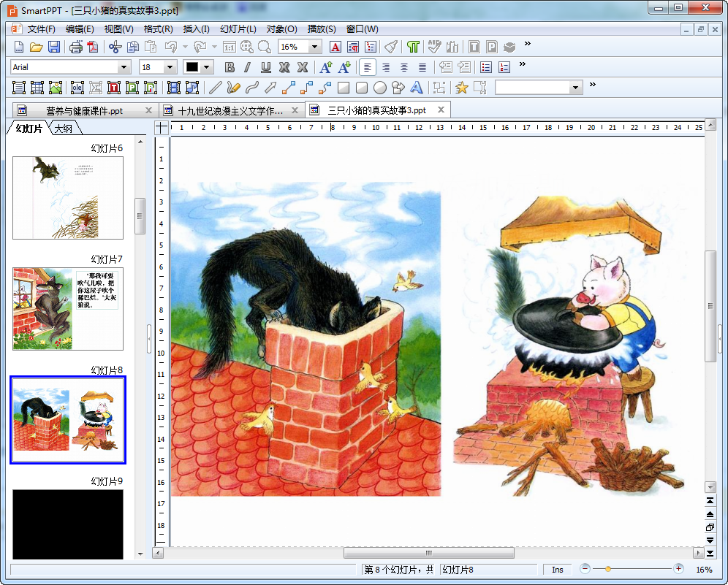Save the presentation with the floppy disk icon
The image size is (728, 585).
coord(54,47)
